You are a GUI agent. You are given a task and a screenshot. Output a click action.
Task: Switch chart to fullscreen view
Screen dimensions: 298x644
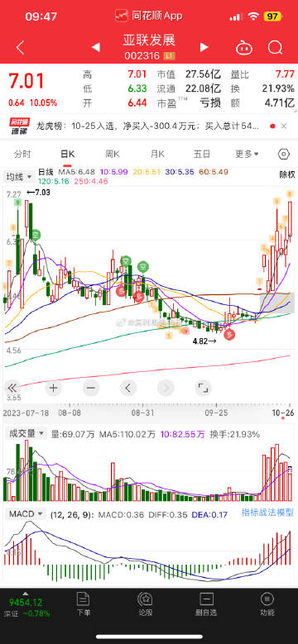203,387
